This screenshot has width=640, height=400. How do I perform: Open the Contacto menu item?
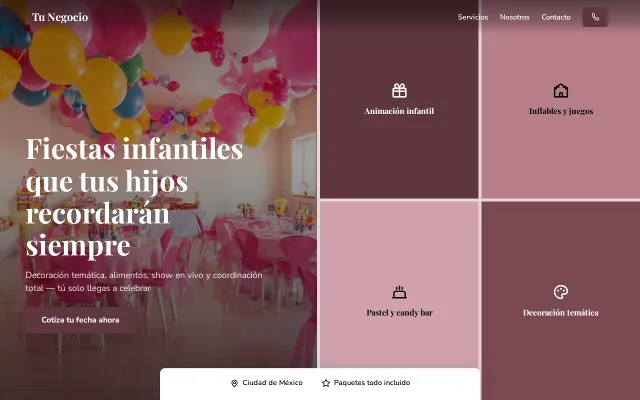coord(556,17)
